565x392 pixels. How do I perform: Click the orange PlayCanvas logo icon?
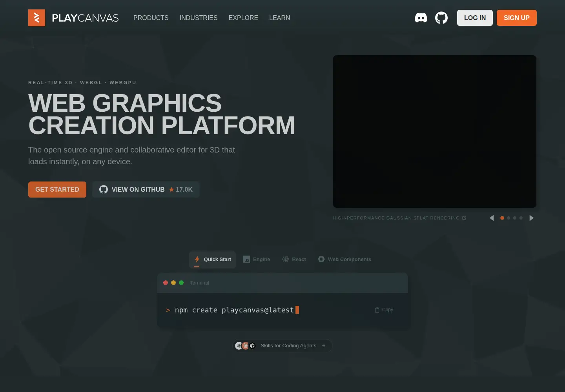pyautogui.click(x=36, y=18)
